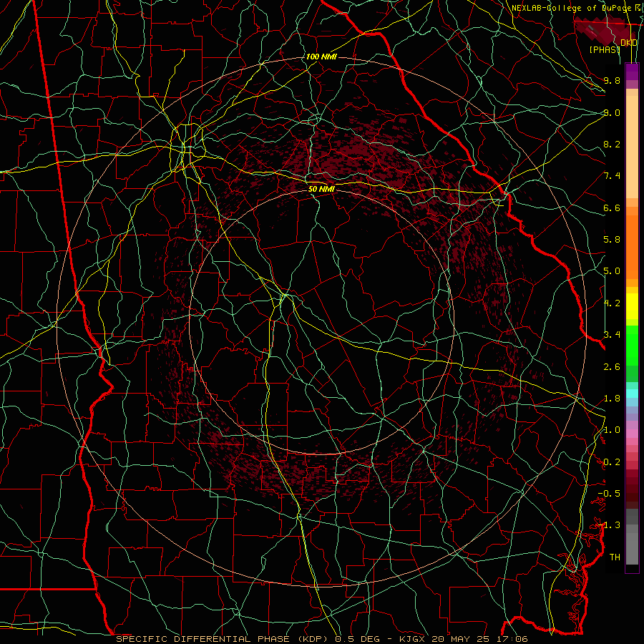Click the 5.8 value on the color scale
The height and width of the screenshot is (644, 644).
coord(612,240)
